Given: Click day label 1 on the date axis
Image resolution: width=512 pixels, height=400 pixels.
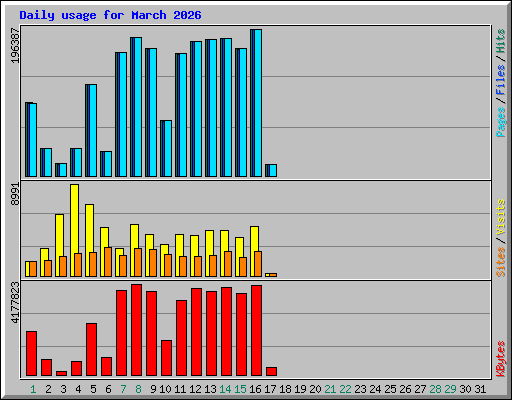Looking at the screenshot, I should (x=33, y=389).
